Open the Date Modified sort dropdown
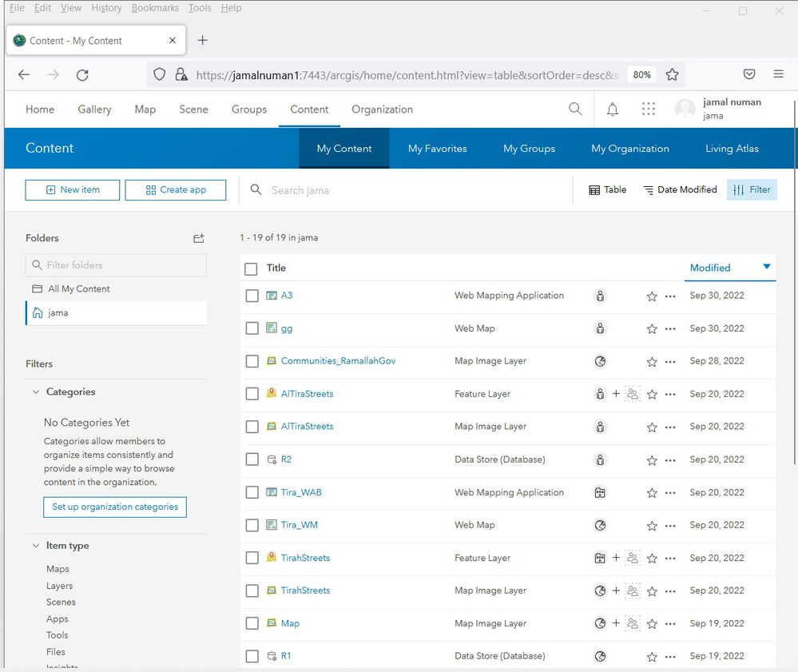The height and width of the screenshot is (672, 798). click(681, 190)
